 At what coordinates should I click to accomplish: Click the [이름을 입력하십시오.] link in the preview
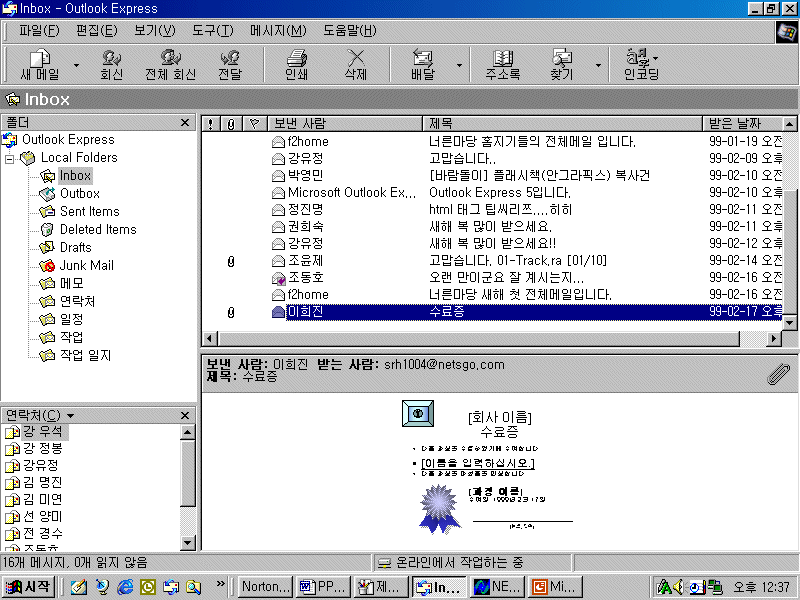(x=478, y=463)
